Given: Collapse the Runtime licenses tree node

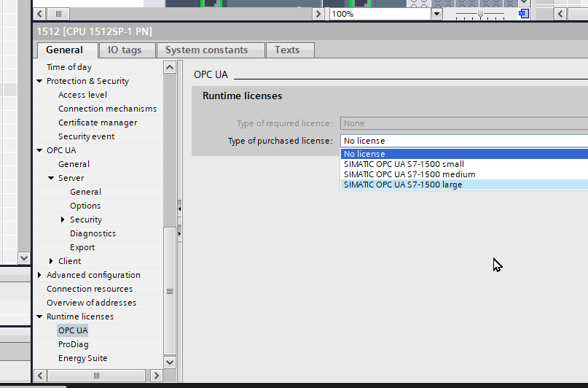Looking at the screenshot, I should coord(40,317).
